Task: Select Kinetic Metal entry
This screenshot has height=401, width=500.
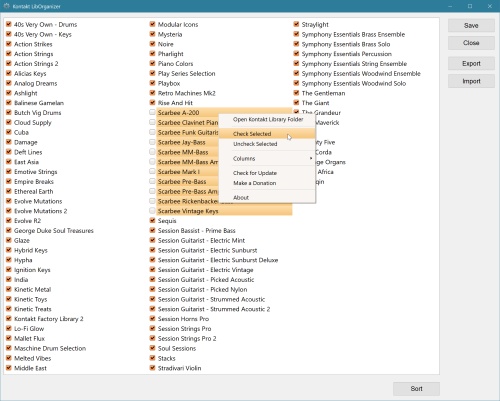Action: pyautogui.click(x=33, y=290)
